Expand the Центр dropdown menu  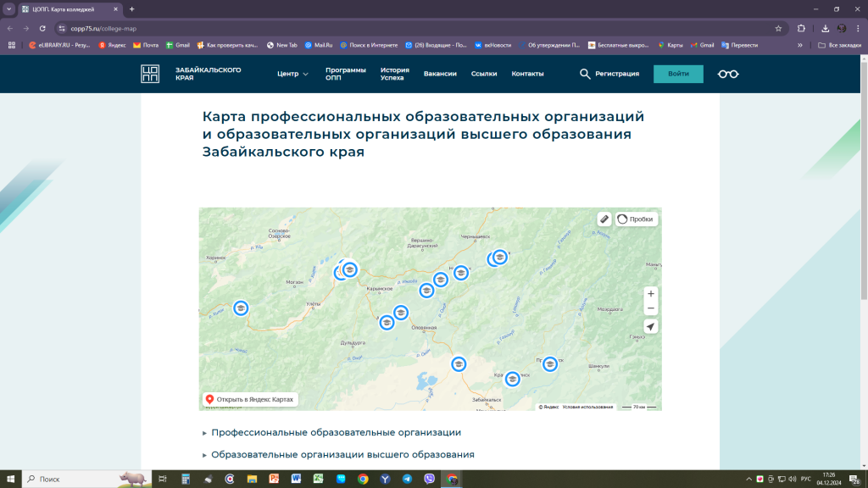[292, 74]
